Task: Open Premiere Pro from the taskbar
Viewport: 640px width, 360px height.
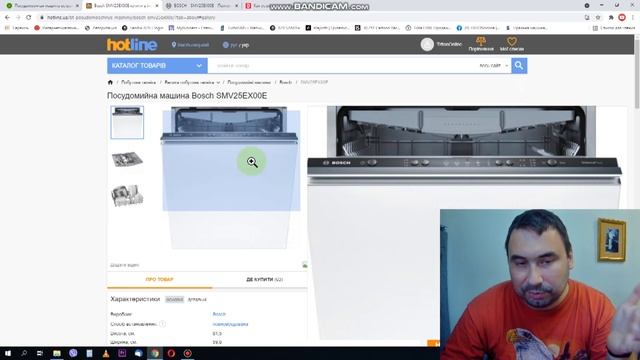Action: [122, 353]
